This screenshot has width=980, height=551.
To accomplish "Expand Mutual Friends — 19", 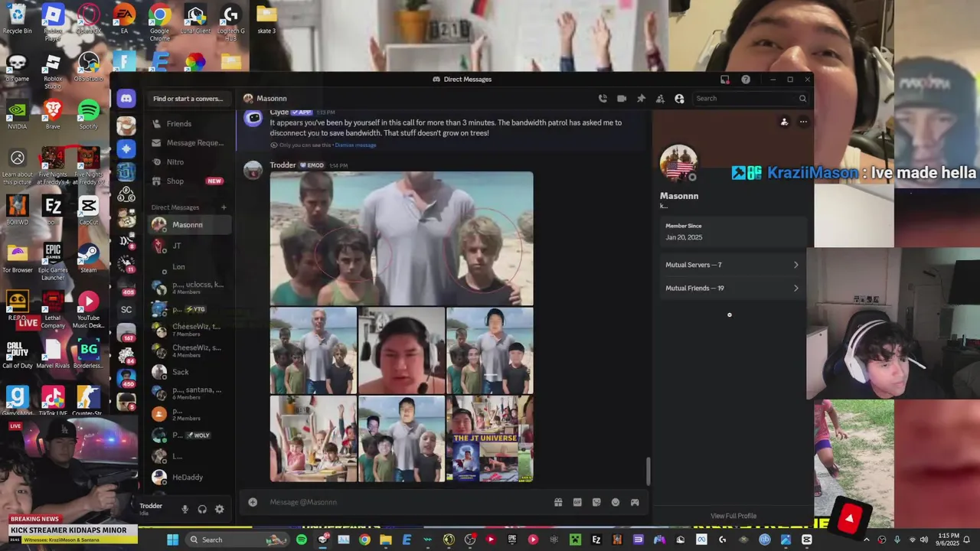I will point(732,289).
